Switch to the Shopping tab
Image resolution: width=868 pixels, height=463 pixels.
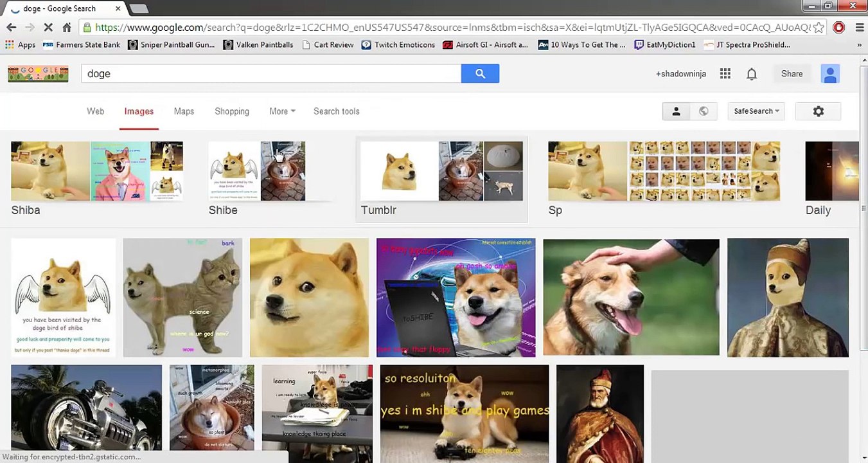(x=232, y=111)
